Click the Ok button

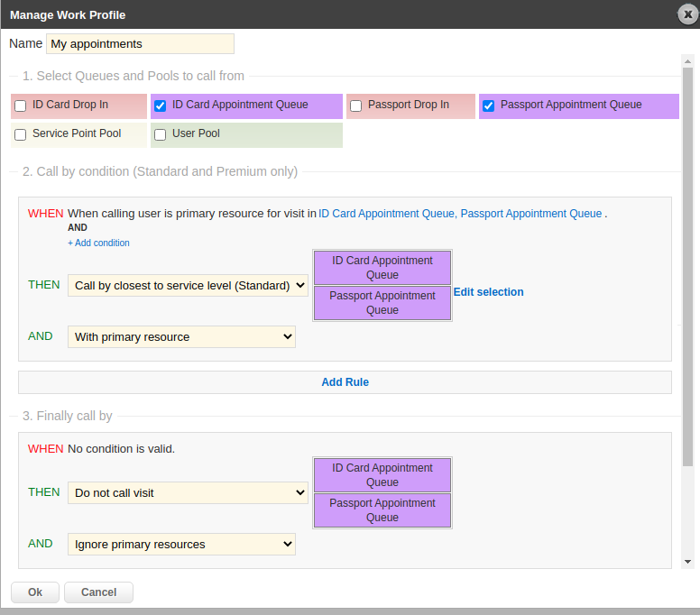(35, 592)
